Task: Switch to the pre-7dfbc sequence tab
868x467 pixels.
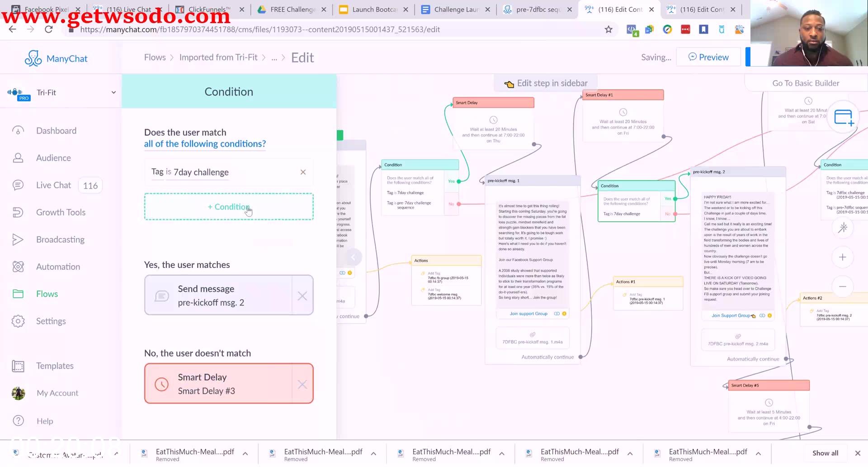Action: 538,9
